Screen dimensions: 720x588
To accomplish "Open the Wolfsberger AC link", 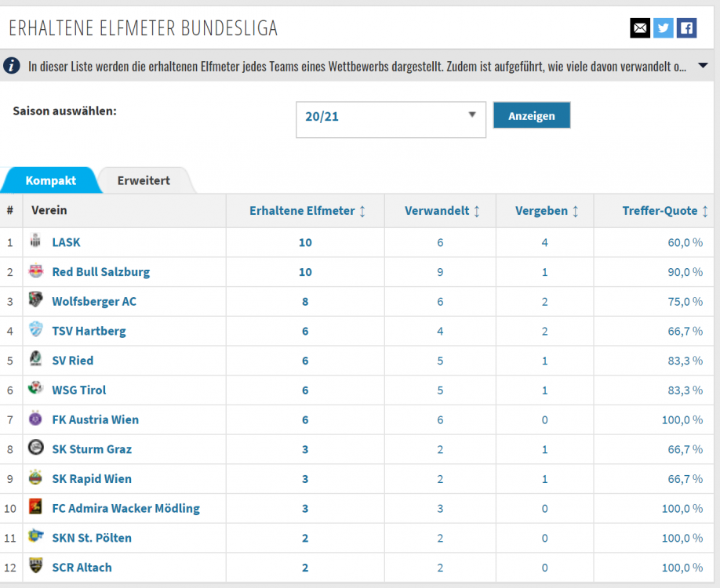I will click(94, 302).
